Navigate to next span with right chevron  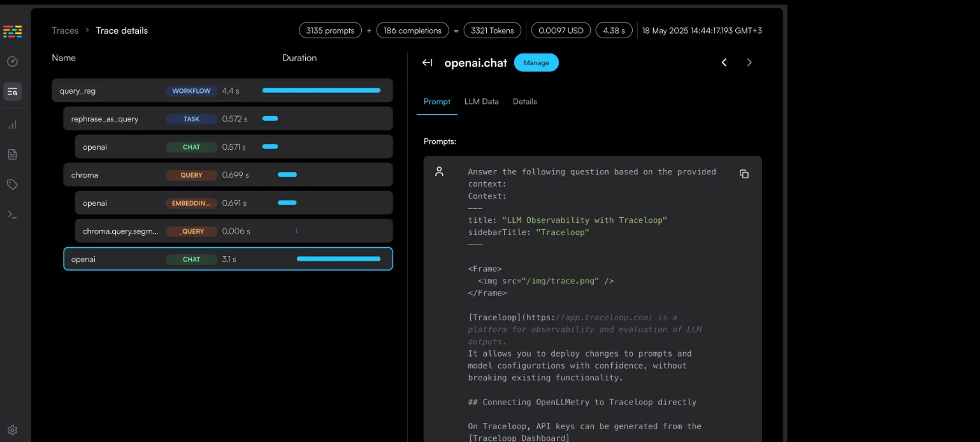click(x=749, y=62)
